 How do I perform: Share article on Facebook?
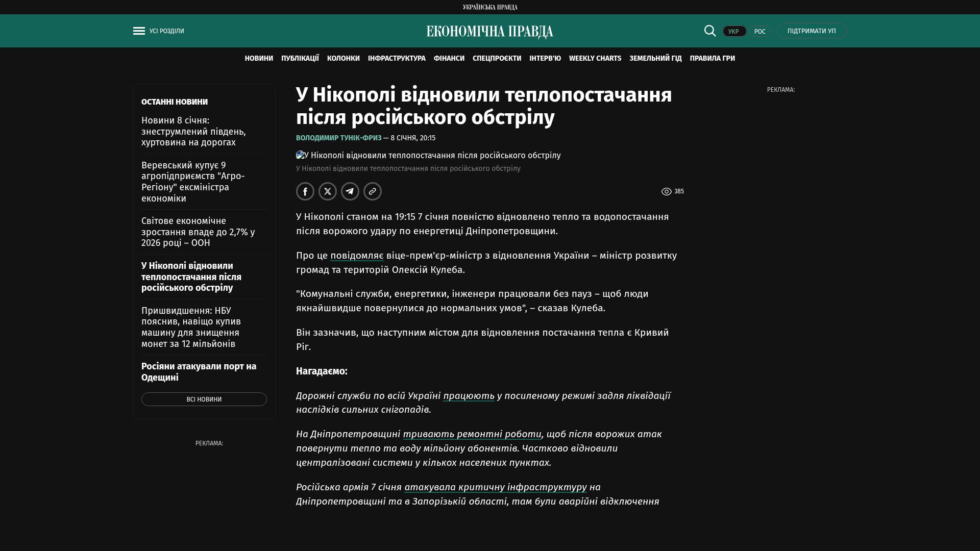[x=305, y=191]
